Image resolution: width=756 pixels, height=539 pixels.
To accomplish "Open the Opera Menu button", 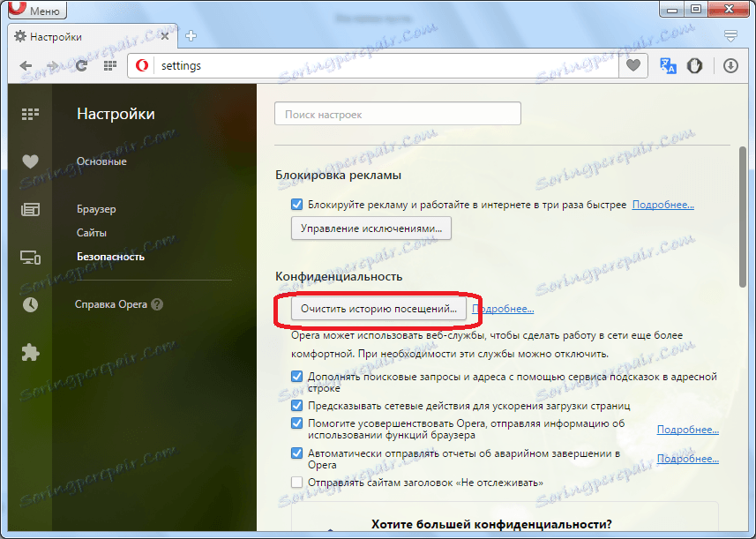I will [35, 10].
